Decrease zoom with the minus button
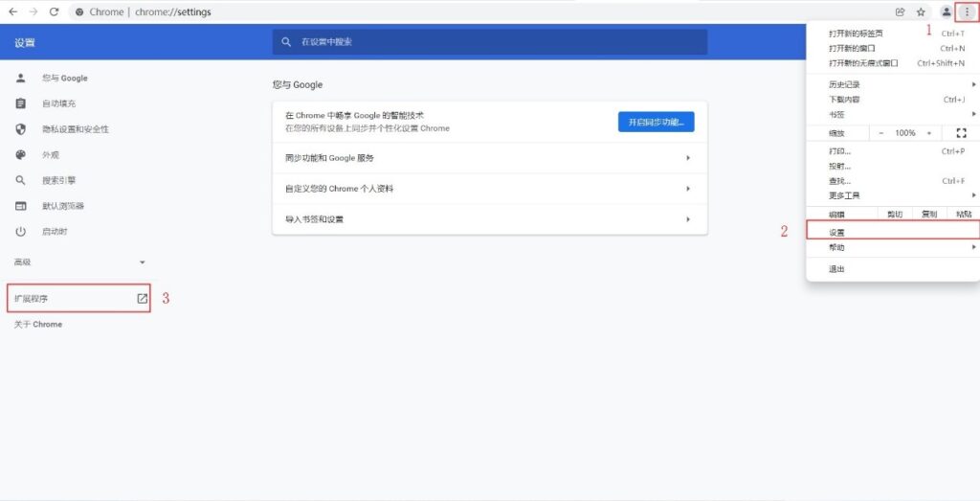 tap(881, 132)
